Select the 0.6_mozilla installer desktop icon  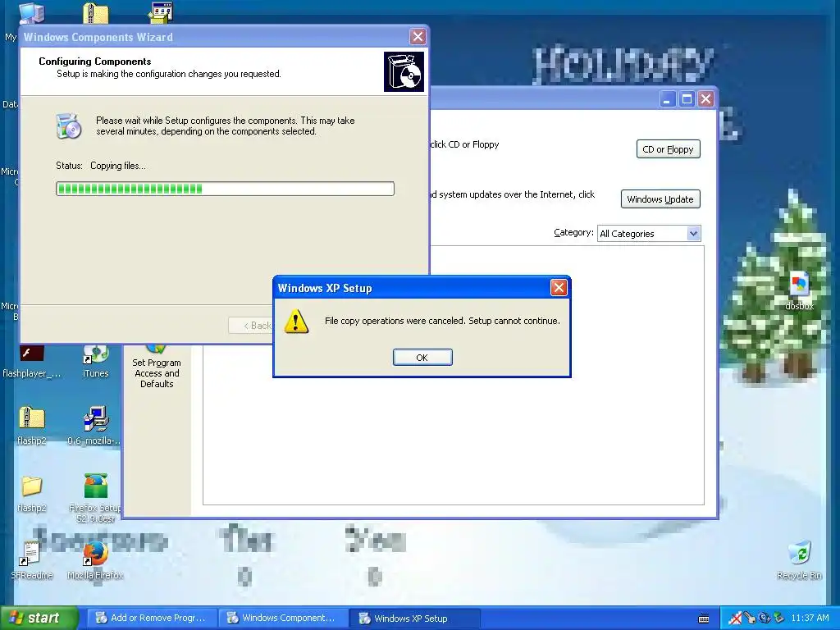(x=95, y=426)
